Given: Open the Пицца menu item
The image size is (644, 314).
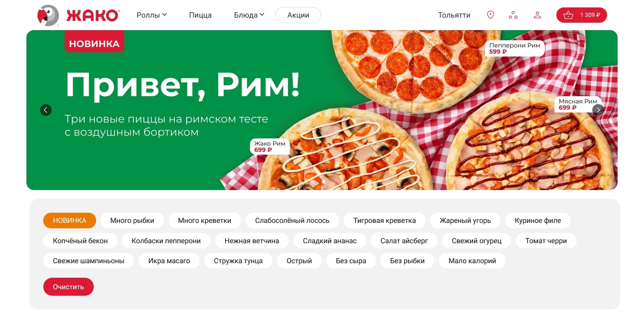Looking at the screenshot, I should [200, 15].
